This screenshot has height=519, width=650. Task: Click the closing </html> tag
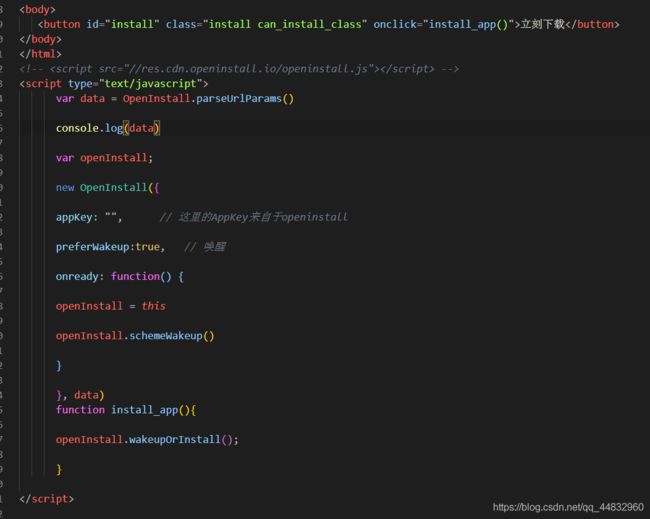click(x=40, y=54)
